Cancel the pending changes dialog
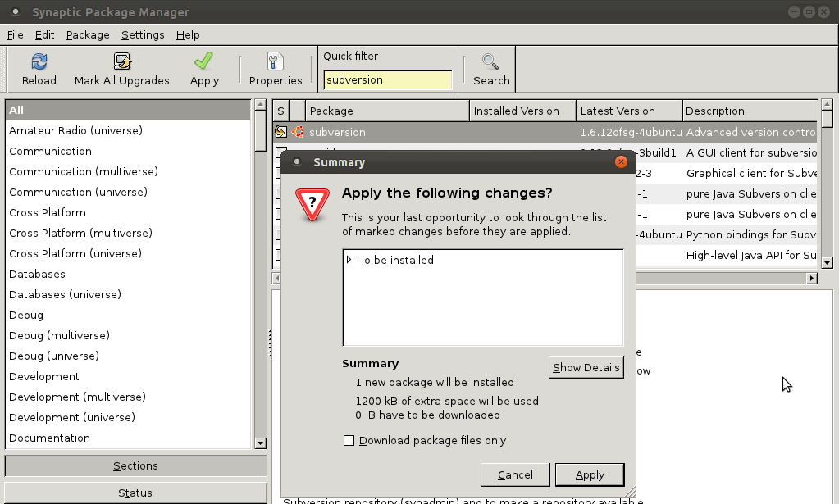 click(515, 474)
